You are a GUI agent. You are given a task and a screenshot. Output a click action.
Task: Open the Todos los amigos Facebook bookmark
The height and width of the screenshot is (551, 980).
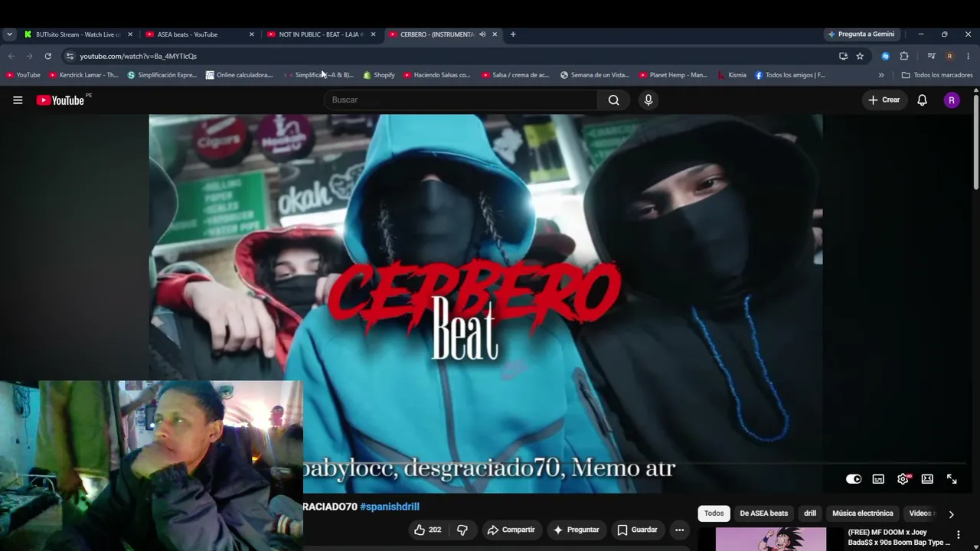tap(790, 75)
